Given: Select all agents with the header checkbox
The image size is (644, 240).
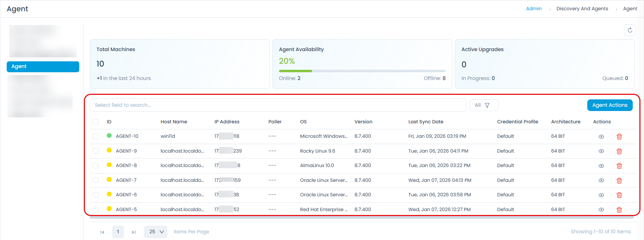Looking at the screenshot, I should pos(96,122).
